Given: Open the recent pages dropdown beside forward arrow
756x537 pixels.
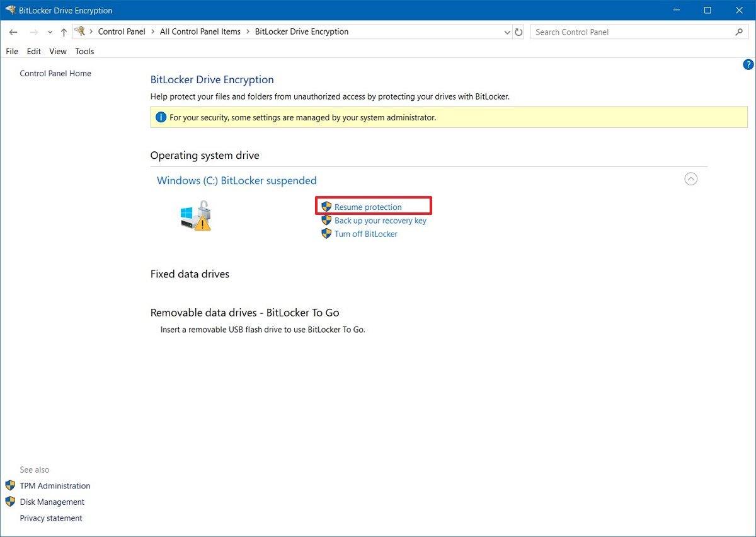Looking at the screenshot, I should 50,32.
